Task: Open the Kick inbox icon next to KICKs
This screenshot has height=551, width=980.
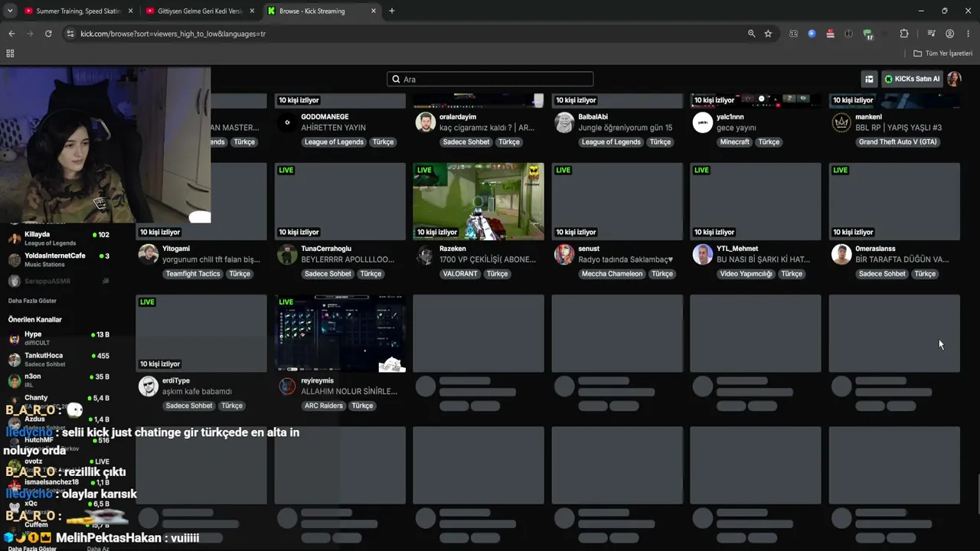Action: (x=869, y=79)
